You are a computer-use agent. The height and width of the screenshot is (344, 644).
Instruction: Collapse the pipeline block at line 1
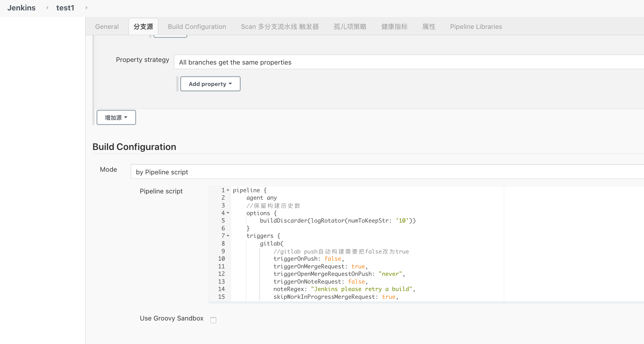(228, 190)
